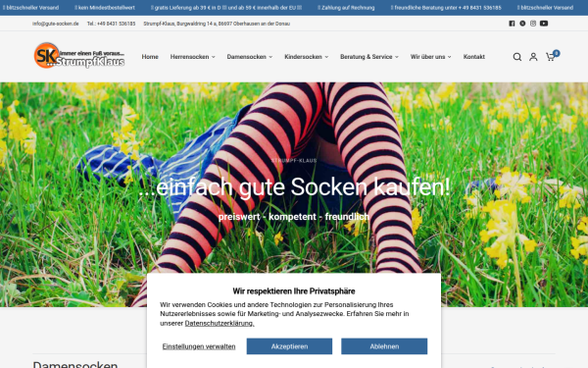
Task: Click the info@gute-socken.de email link
Action: point(56,24)
